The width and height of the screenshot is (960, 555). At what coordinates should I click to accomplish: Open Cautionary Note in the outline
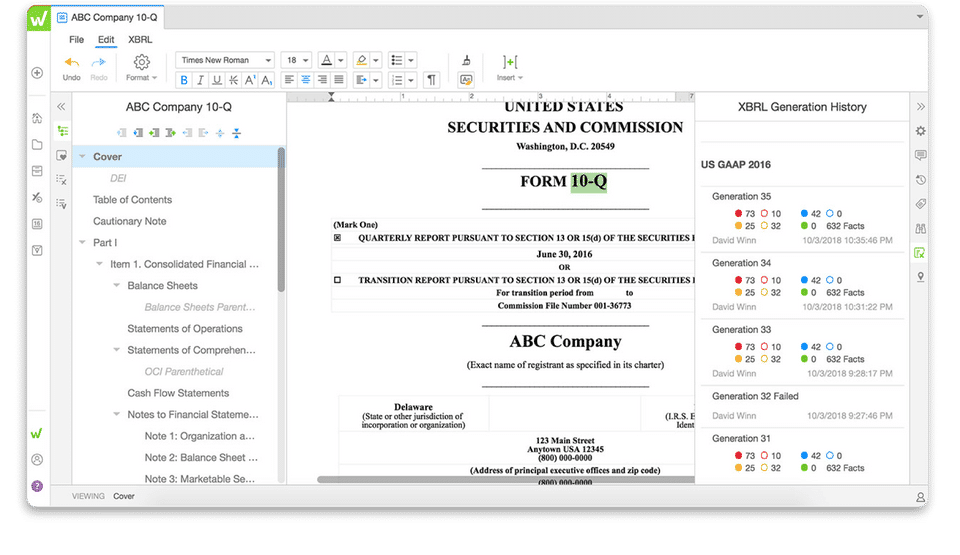point(129,221)
